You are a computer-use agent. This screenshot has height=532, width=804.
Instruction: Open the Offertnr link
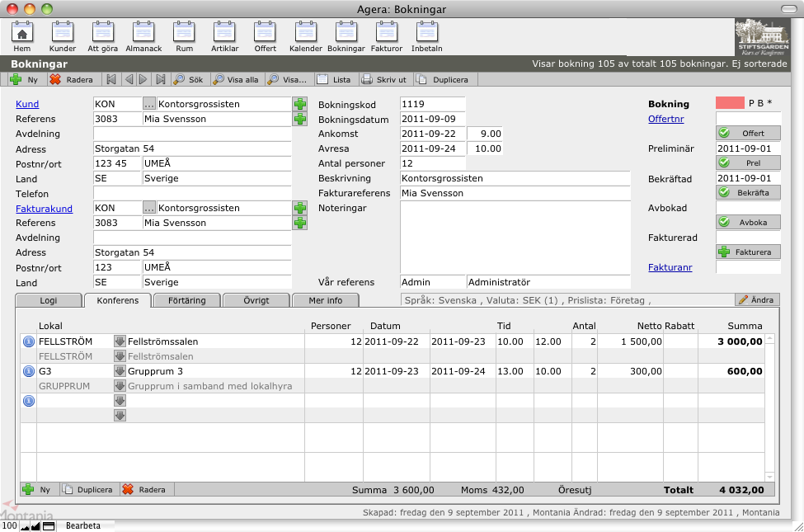666,119
